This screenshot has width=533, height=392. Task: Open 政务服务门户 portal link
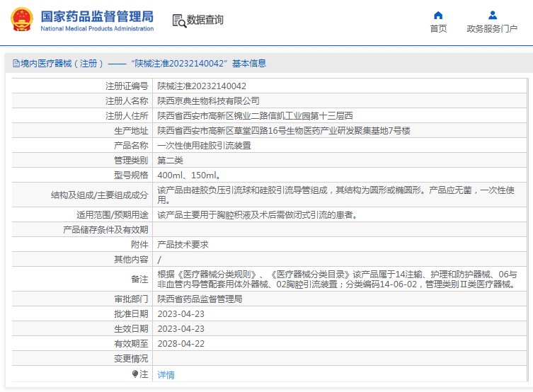(492, 28)
